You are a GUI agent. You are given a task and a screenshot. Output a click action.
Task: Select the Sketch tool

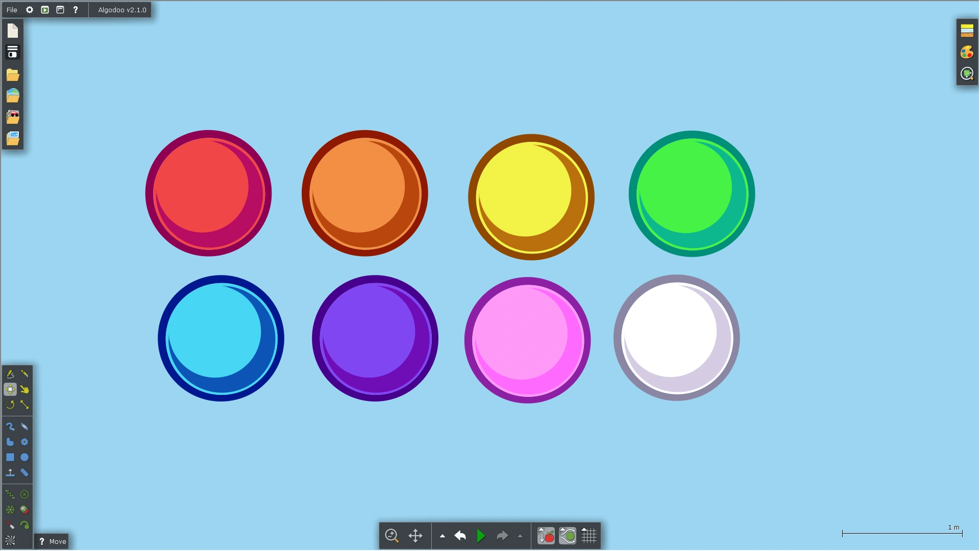(x=10, y=374)
